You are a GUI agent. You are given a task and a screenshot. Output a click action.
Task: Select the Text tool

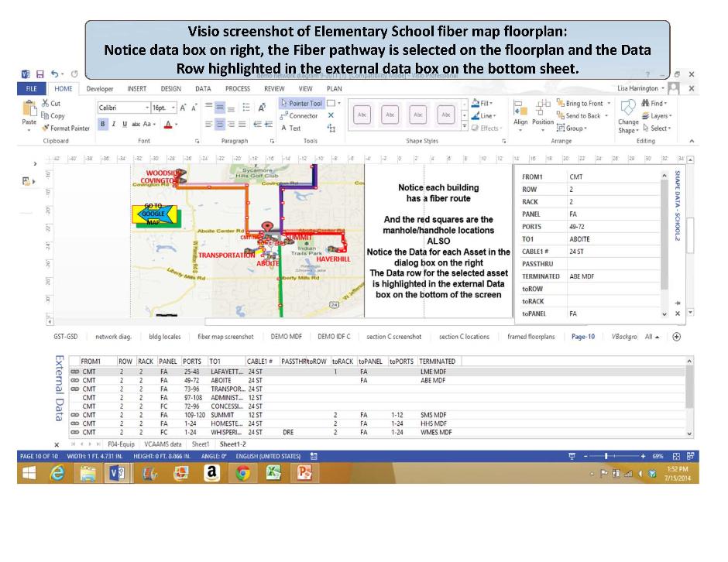pyautogui.click(x=291, y=128)
